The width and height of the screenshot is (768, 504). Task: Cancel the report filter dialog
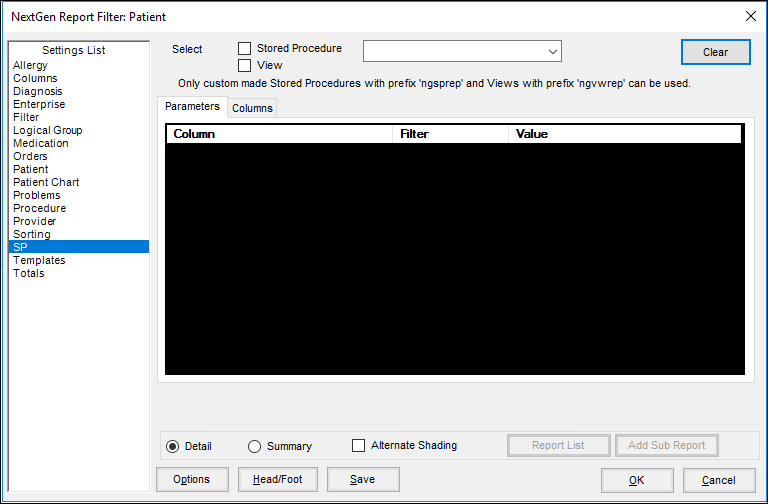pyautogui.click(x=719, y=480)
